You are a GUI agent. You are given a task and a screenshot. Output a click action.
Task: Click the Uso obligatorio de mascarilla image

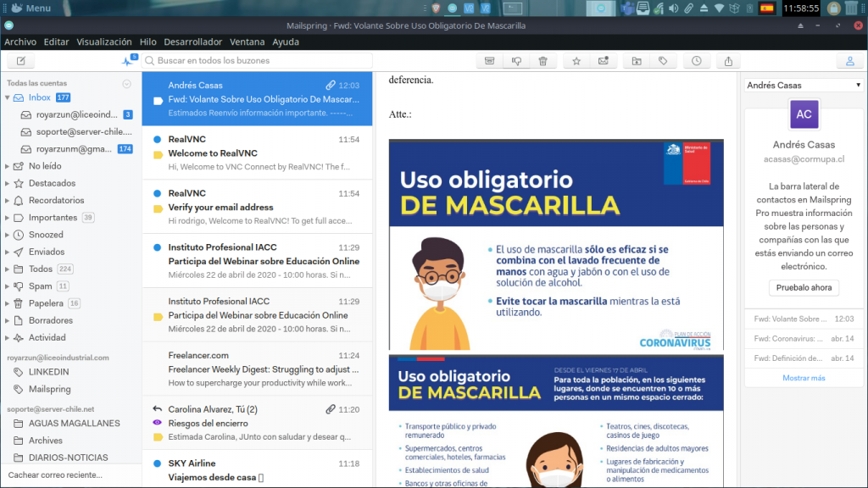coord(556,245)
